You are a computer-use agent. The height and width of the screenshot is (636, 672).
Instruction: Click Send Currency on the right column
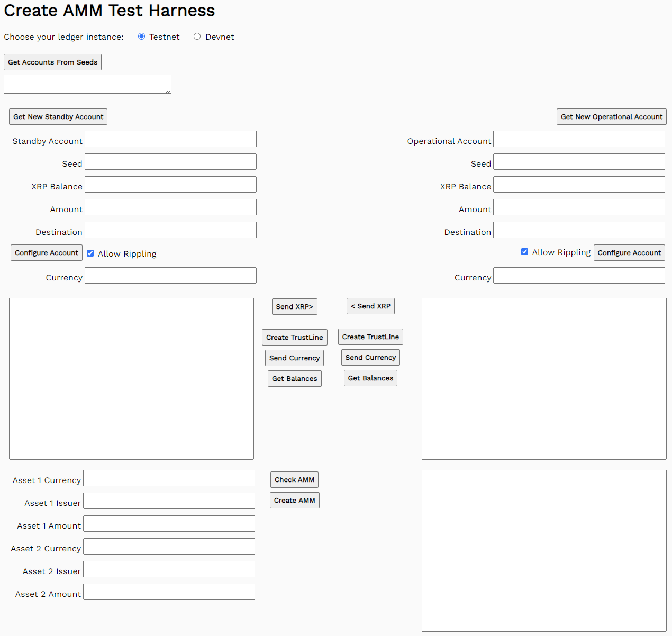[x=370, y=357]
